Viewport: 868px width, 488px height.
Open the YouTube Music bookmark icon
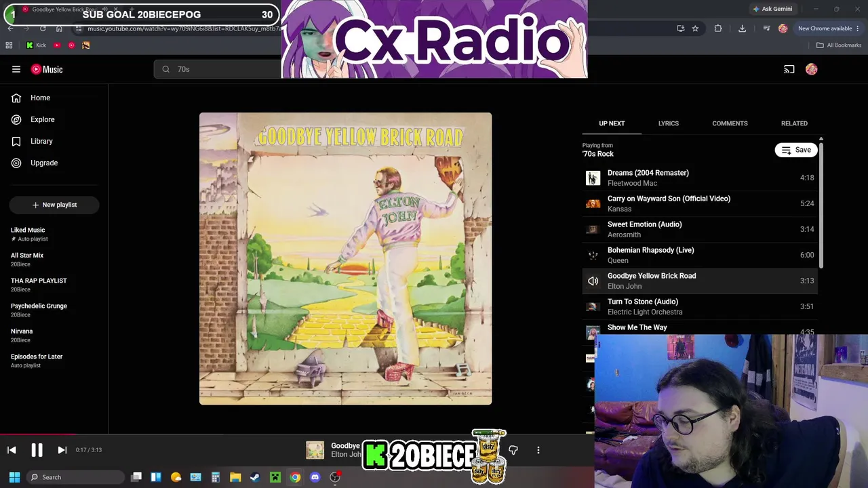click(71, 45)
